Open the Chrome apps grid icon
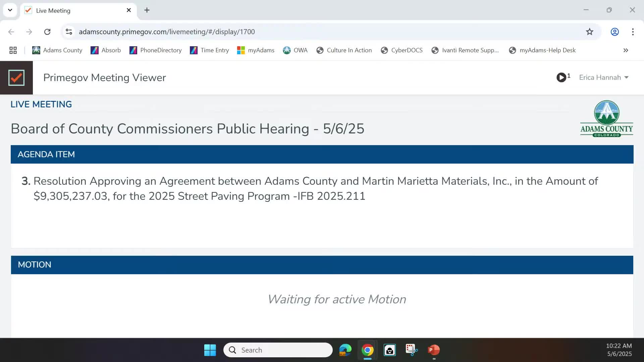Viewport: 644px width, 362px height. 13,50
